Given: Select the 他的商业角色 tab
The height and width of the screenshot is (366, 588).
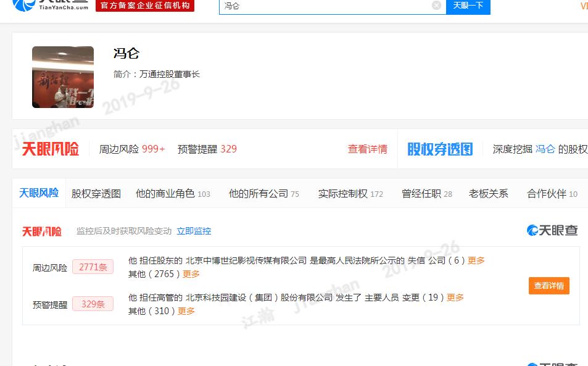Looking at the screenshot, I should pyautogui.click(x=173, y=193).
